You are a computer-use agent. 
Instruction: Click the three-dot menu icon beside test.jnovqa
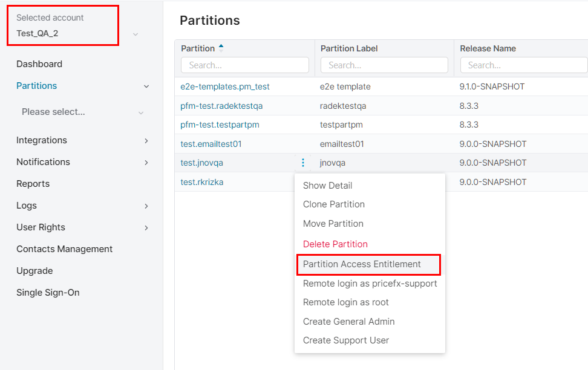(303, 163)
